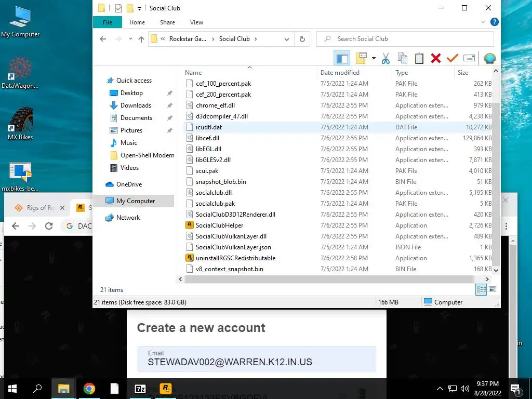Click the orange checkmark Properties icon

coord(453,58)
